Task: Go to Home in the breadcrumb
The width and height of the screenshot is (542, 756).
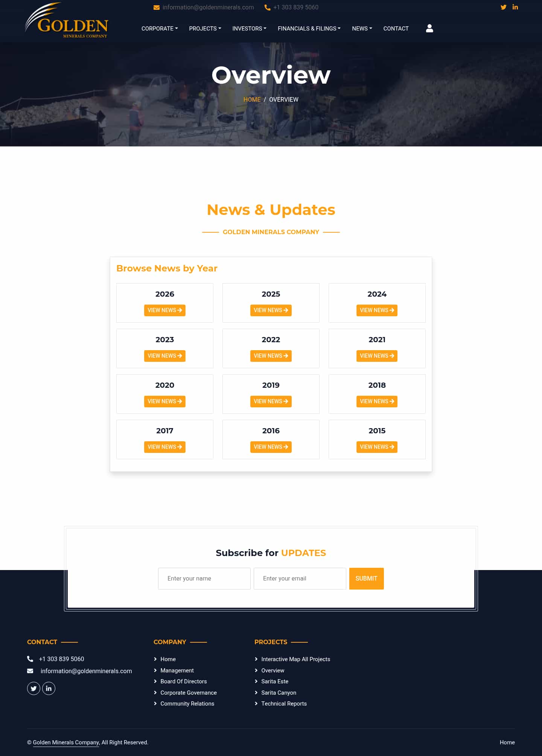Action: [252, 99]
